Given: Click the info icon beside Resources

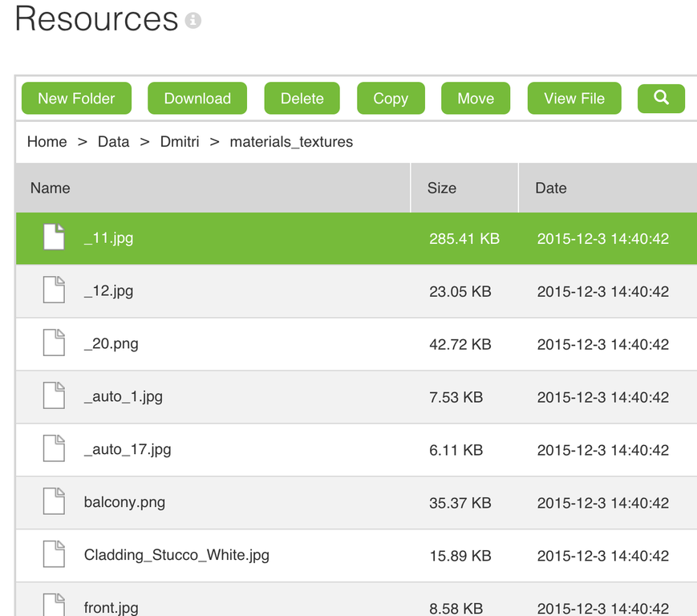Looking at the screenshot, I should [193, 20].
